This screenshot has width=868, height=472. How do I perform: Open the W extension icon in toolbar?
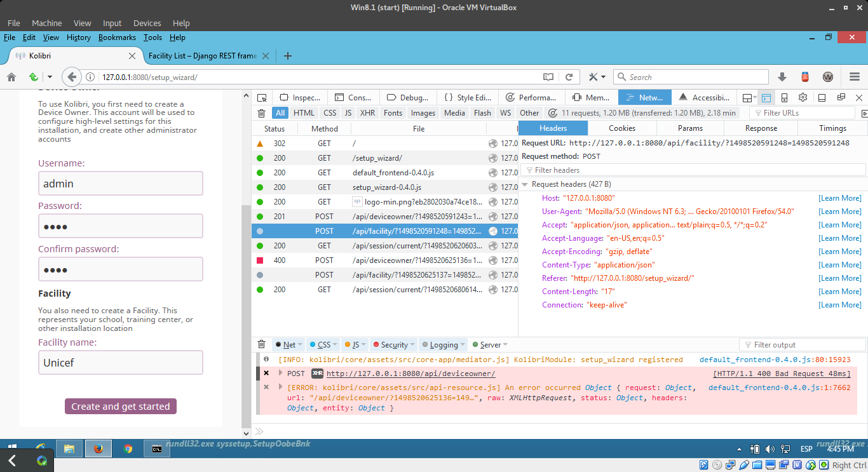(828, 77)
